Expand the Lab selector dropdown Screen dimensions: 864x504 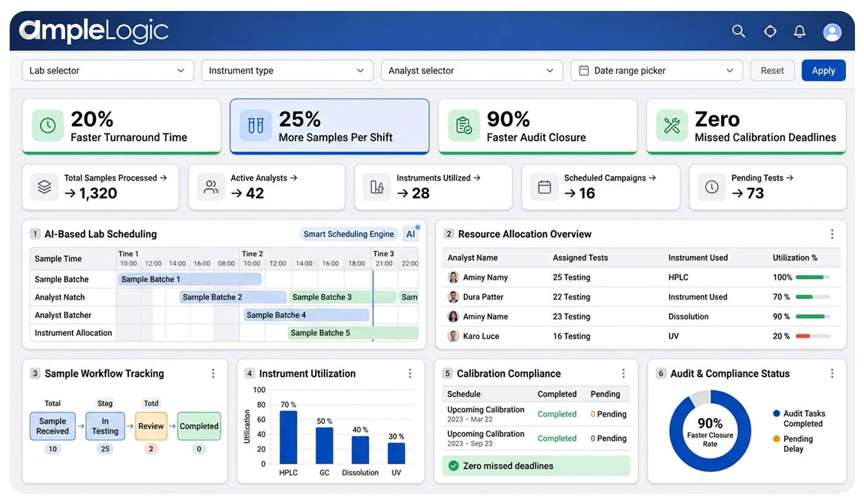pyautogui.click(x=108, y=71)
